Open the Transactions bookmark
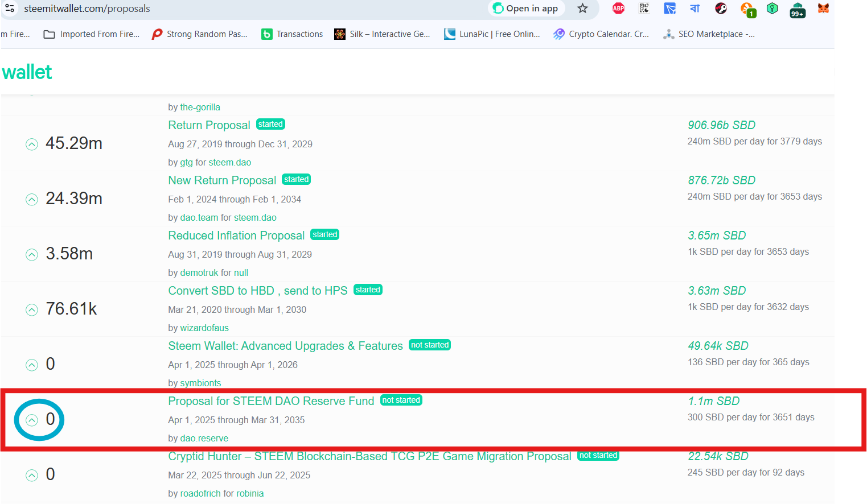Screen dimensions: 867x504 pos(292,34)
